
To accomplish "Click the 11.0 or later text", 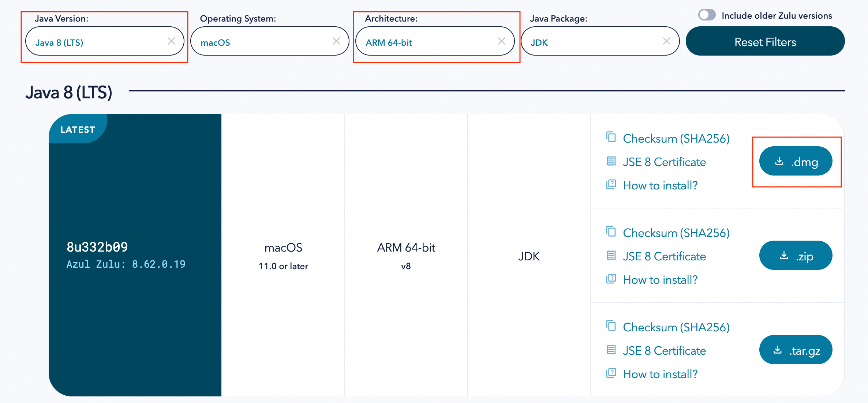I will (283, 266).
